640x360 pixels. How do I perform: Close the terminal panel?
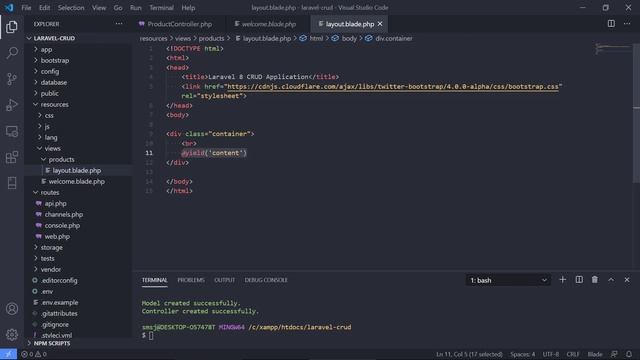tap(627, 280)
